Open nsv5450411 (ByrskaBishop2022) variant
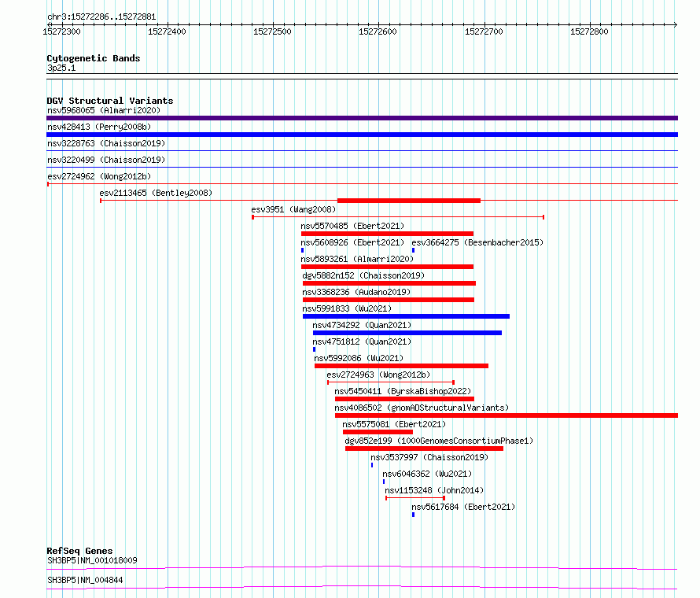700x598 pixels. 403,391
